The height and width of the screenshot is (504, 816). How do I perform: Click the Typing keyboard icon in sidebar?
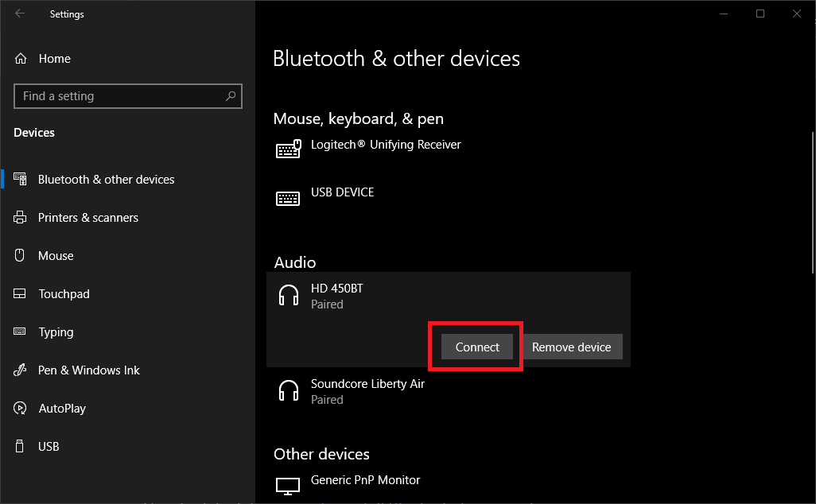pos(19,331)
